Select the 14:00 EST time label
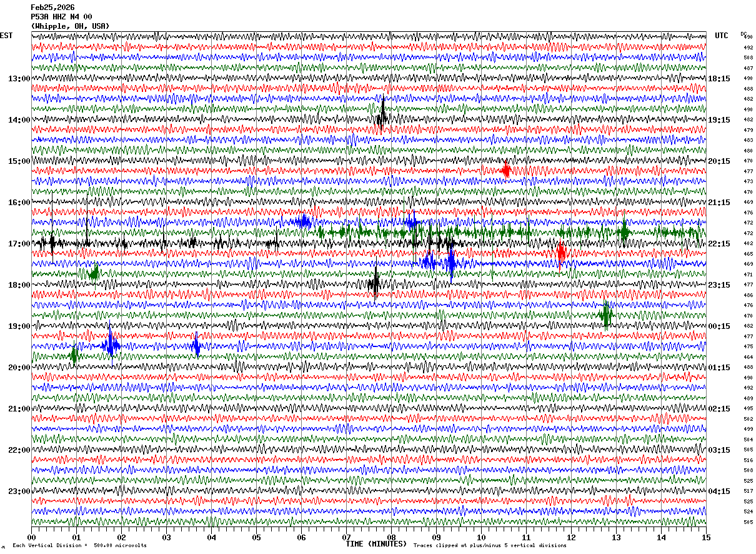Image resolution: width=756 pixels, height=554 pixels. pos(19,119)
